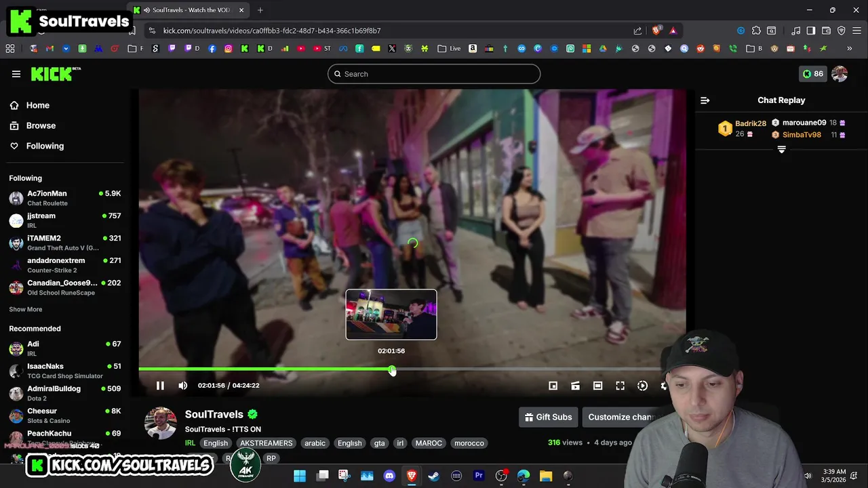868x488 pixels.
Task: Open the Live bookmarks folder
Action: pos(449,49)
